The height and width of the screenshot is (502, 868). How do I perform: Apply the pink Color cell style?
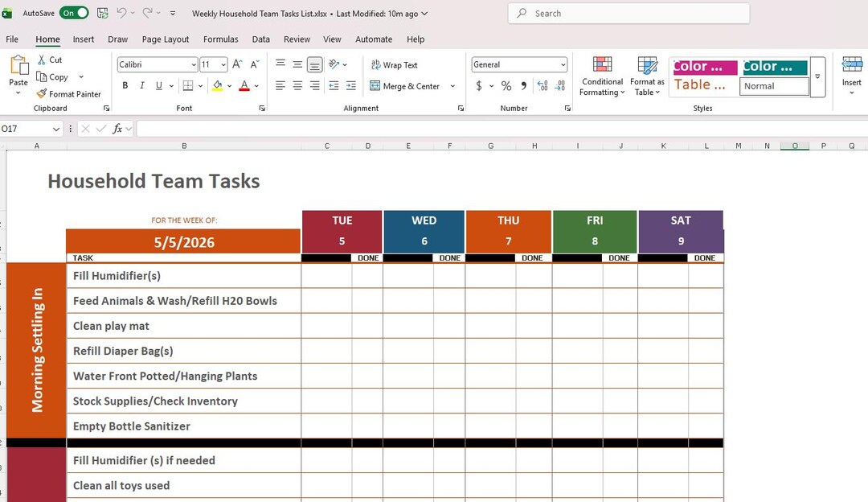tap(705, 67)
